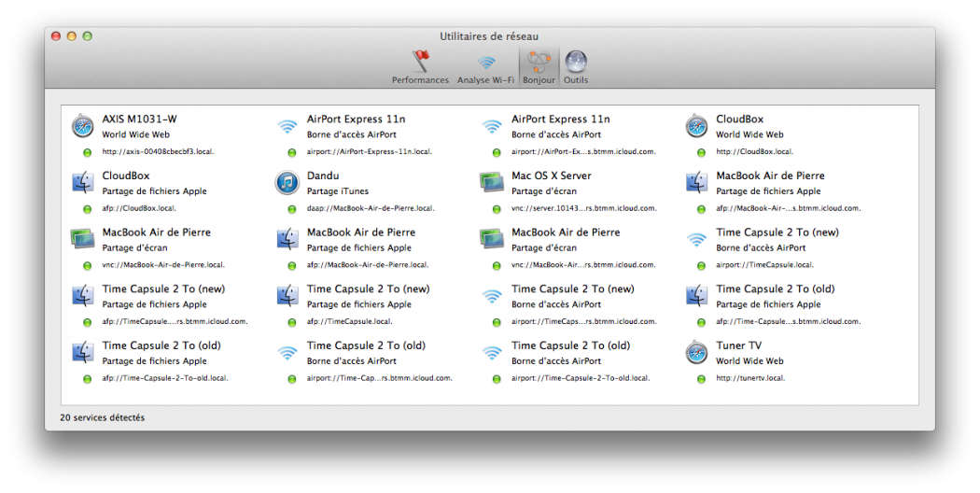Viewport: 980px width, 493px height.
Task: Select the AXIS M1031-W title
Action: [x=139, y=119]
